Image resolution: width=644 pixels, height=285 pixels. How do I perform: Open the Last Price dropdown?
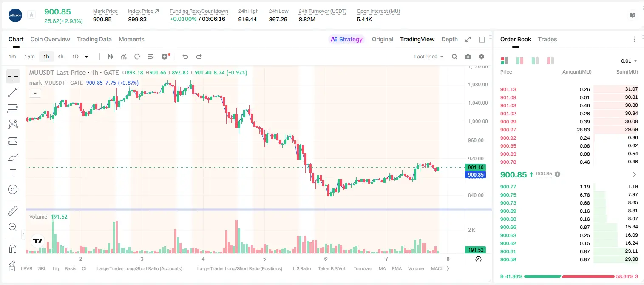click(428, 57)
